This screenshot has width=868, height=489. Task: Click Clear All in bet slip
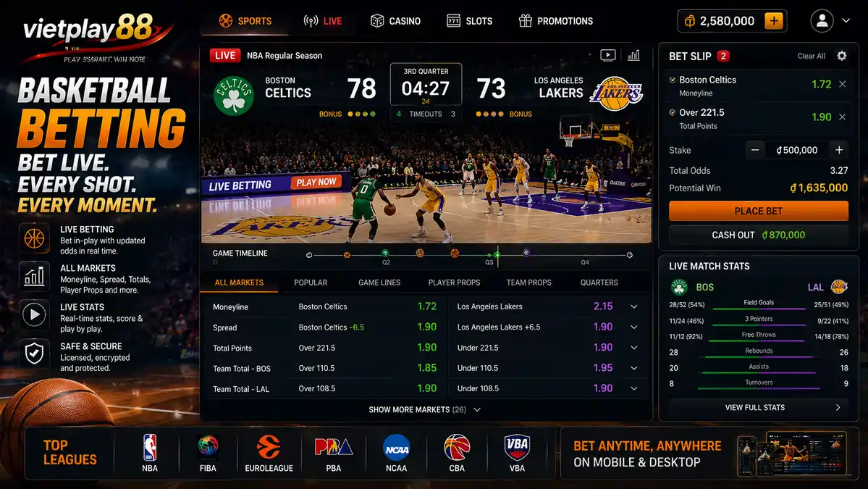point(811,56)
